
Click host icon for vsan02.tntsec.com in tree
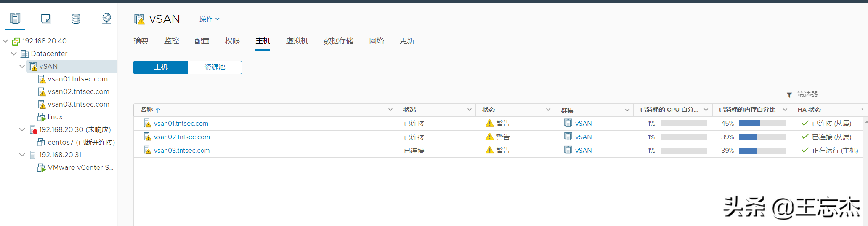[x=42, y=92]
